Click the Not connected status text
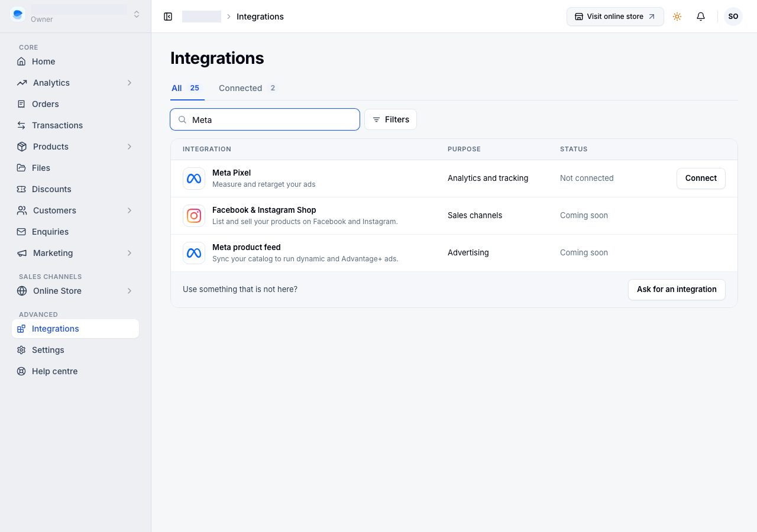Screen dimensions: 757x532 pyautogui.click(x=587, y=178)
